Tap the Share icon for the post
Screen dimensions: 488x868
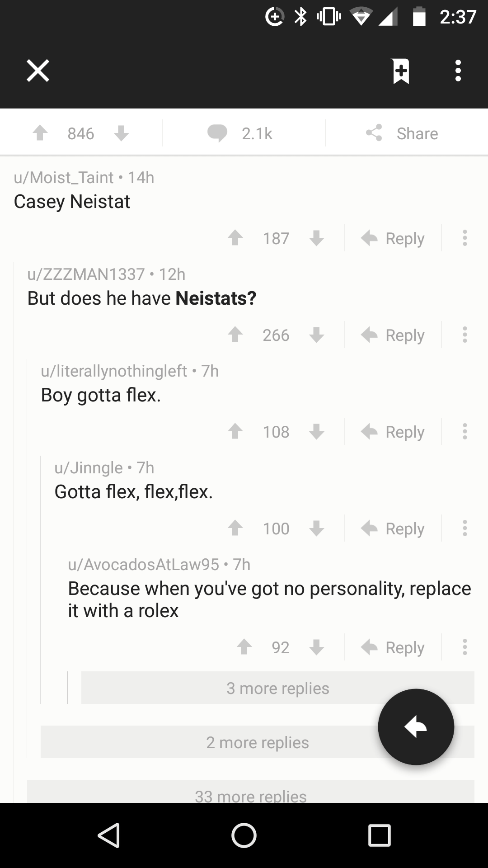[x=374, y=133]
